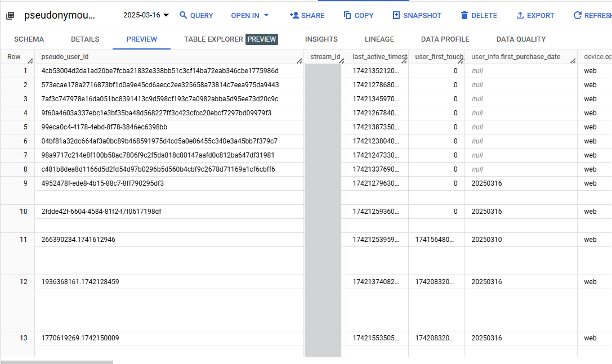
Task: Select cell 2fdde42f-6604-4584-81f2-f7f0617198df
Action: [169, 212]
